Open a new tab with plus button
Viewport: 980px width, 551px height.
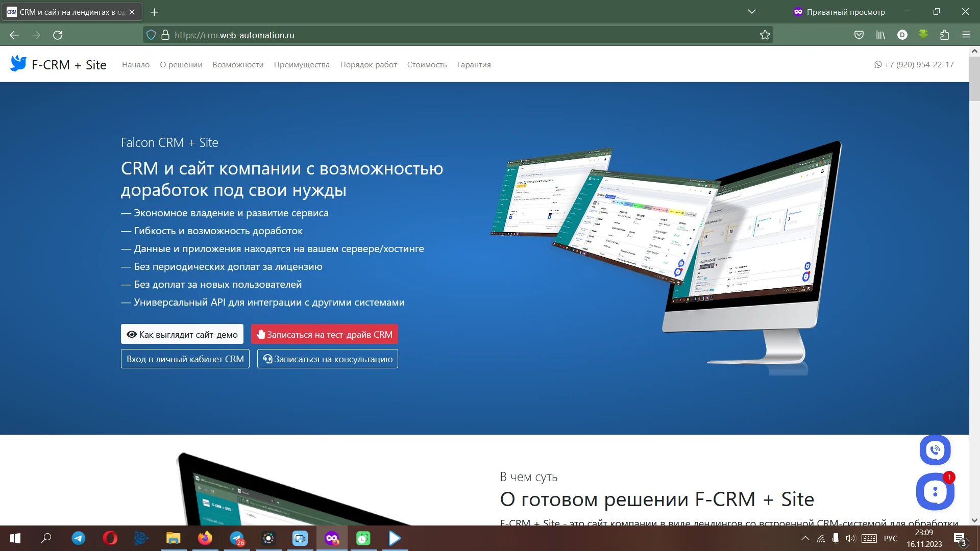(x=154, y=12)
